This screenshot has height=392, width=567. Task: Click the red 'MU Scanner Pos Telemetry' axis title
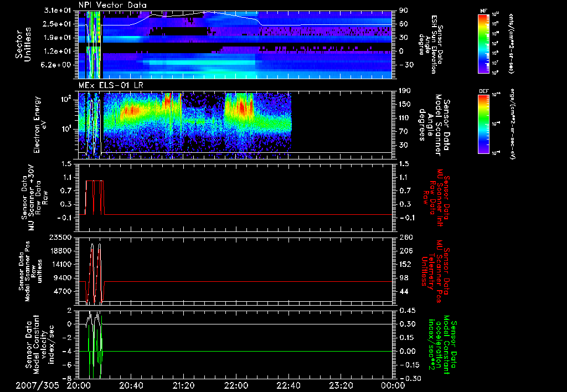[436, 271]
